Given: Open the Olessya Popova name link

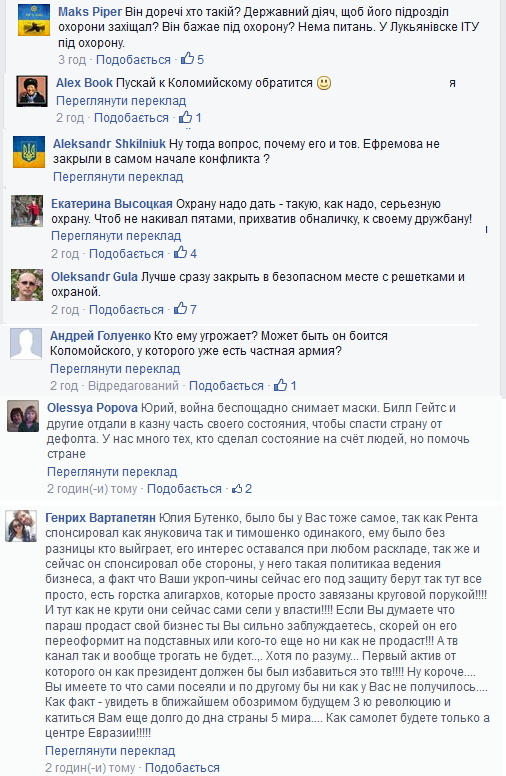Looking at the screenshot, I should click(x=92, y=408).
